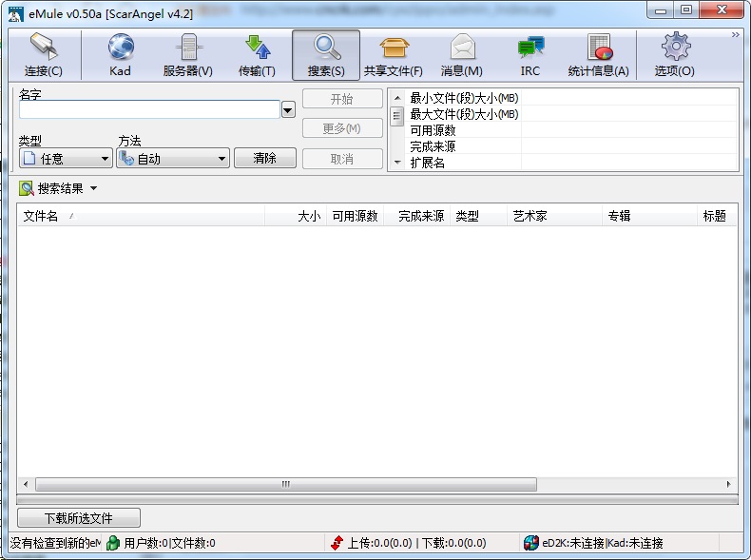Click the 搜索结果 search results icon
751x560 pixels.
tap(27, 188)
